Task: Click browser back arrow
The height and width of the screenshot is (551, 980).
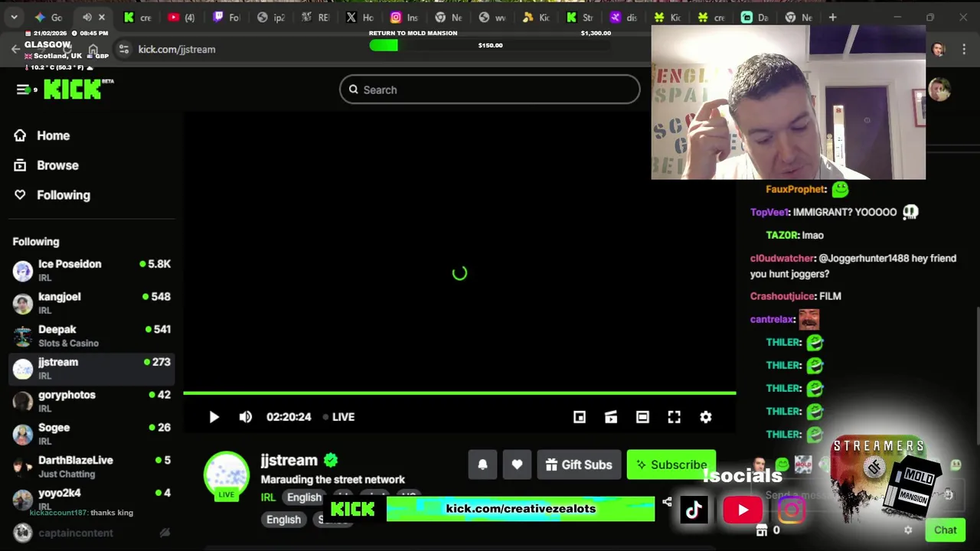Action: coord(15,49)
